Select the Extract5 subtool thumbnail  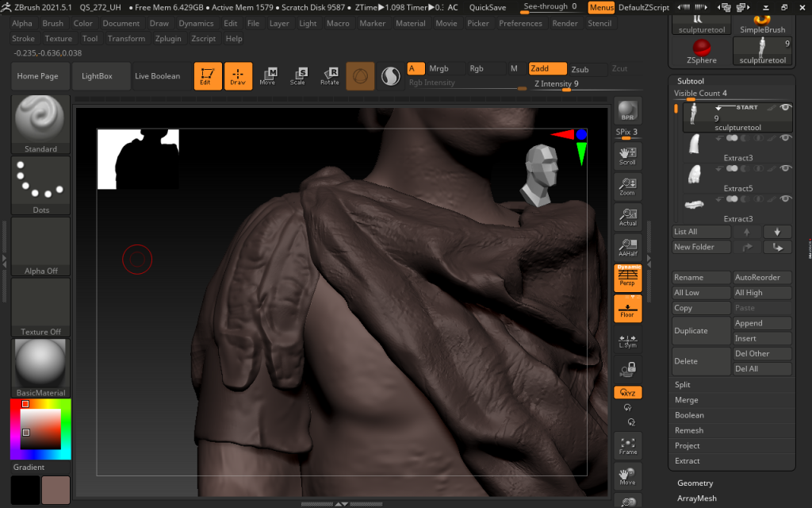[694, 175]
